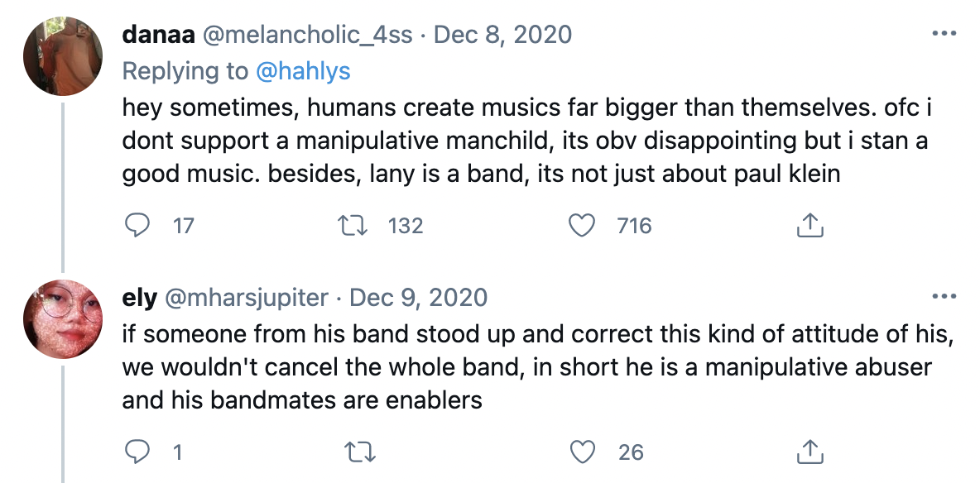This screenshot has height=483, width=980.
Task: Like danaa's tweet with 716 likes
Action: [x=584, y=225]
